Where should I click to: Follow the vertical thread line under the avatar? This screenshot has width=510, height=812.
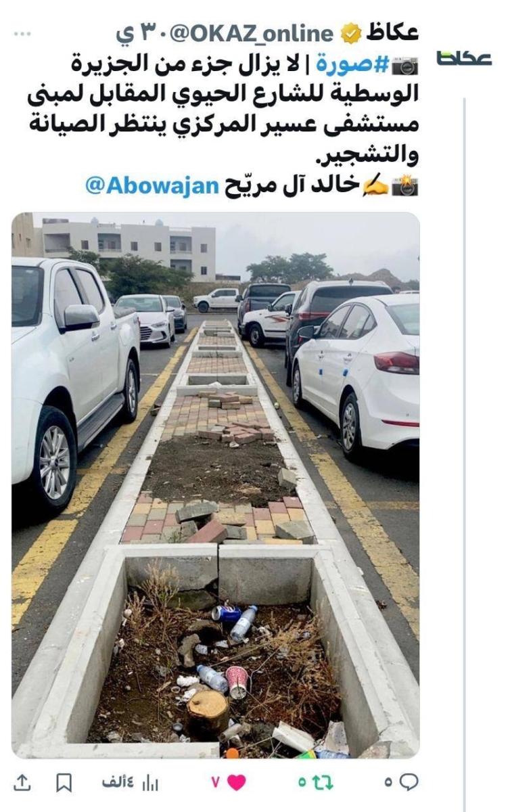pos(464,453)
